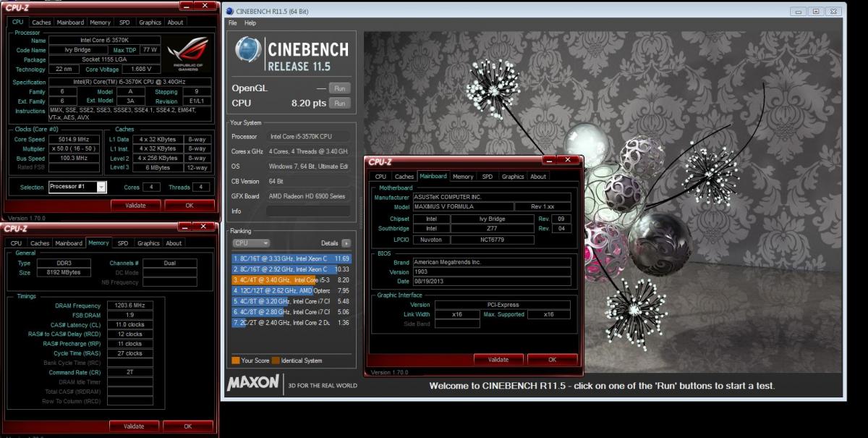Click the Republic of Gamers logo

tap(188, 52)
